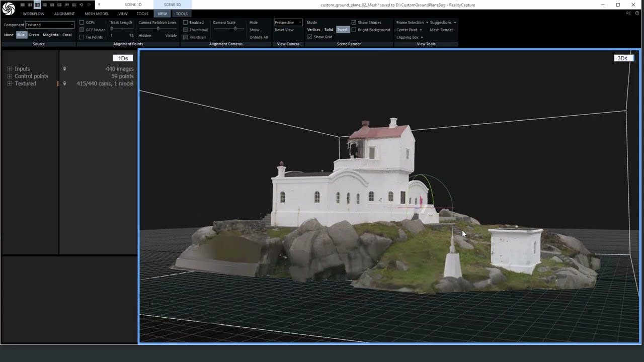
Task: Toggle the Residuals checkbox
Action: pyautogui.click(x=185, y=37)
